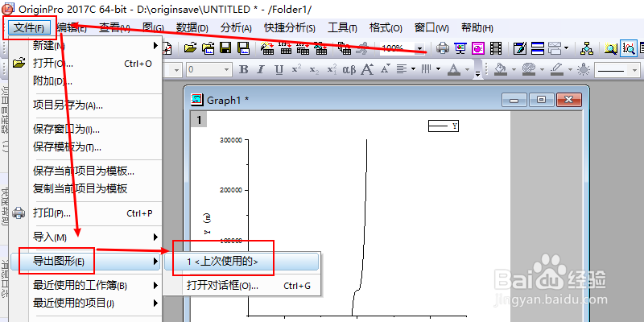The width and height of the screenshot is (644, 322).
Task: Open the 格式 (Format) menu
Action: point(386,28)
